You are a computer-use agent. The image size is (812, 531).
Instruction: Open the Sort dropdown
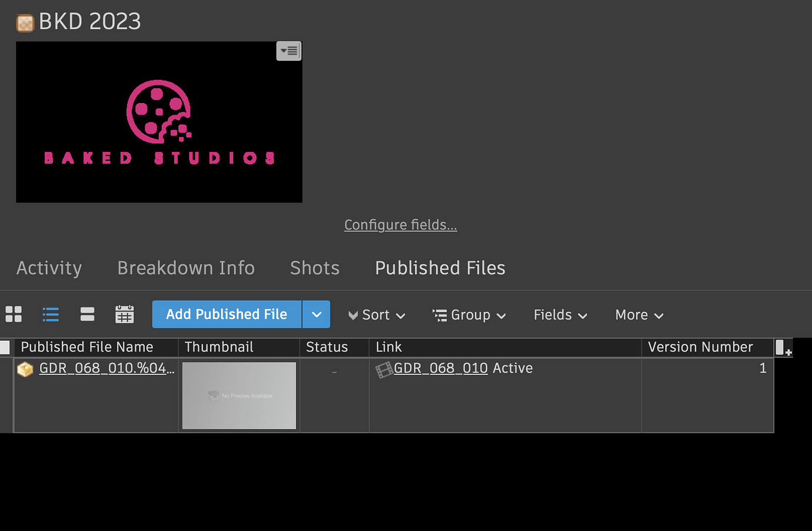(376, 314)
